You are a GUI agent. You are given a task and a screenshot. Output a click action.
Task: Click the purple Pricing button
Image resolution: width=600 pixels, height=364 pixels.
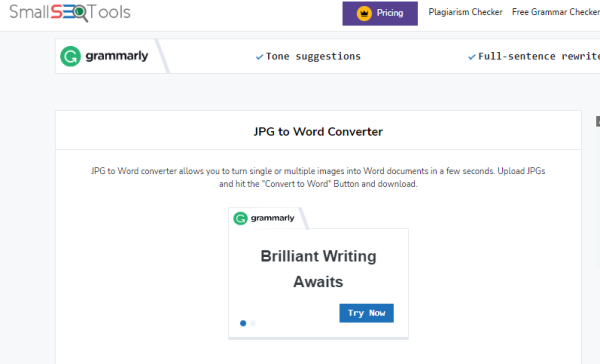click(x=380, y=13)
